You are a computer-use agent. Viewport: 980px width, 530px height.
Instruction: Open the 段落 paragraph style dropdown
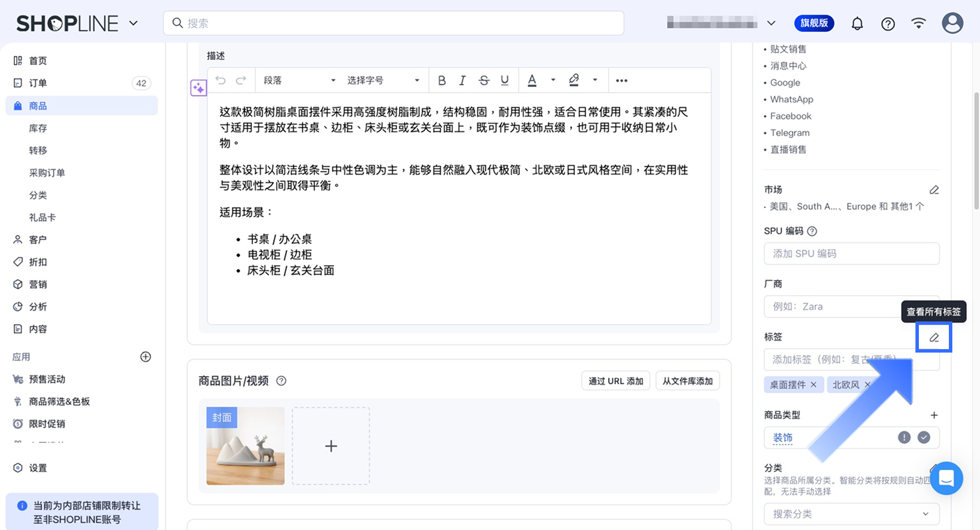pyautogui.click(x=299, y=80)
